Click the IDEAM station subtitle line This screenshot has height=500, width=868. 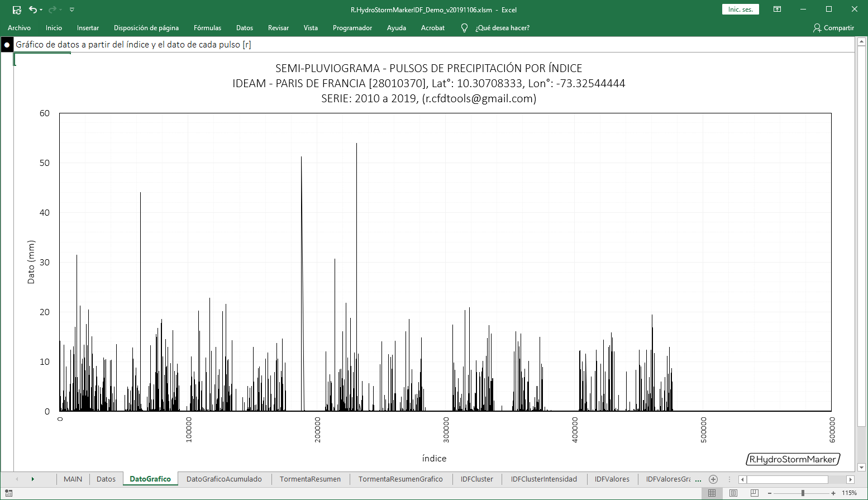click(429, 83)
